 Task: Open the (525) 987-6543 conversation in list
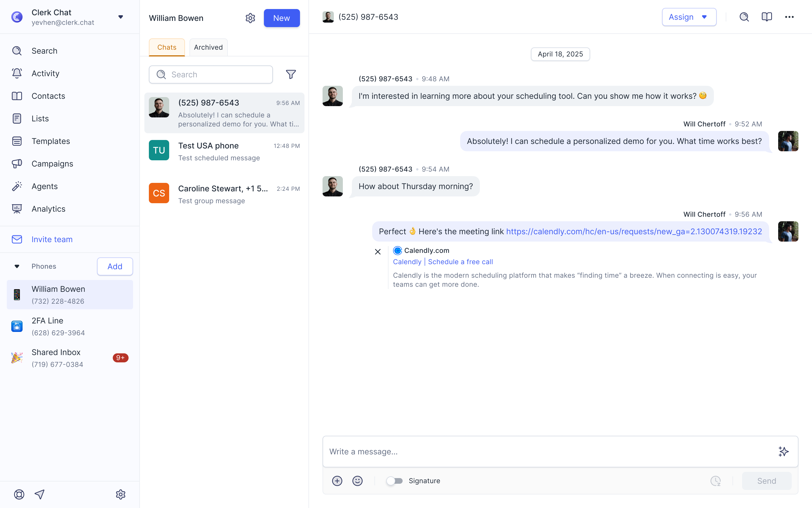coord(224,113)
